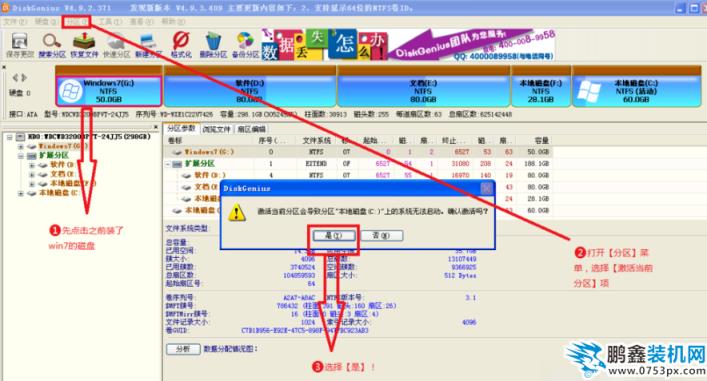This screenshot has width=707, height=381.
Task: Click the Windows logo on the Windows7(G:) bar
Action: coord(71,91)
